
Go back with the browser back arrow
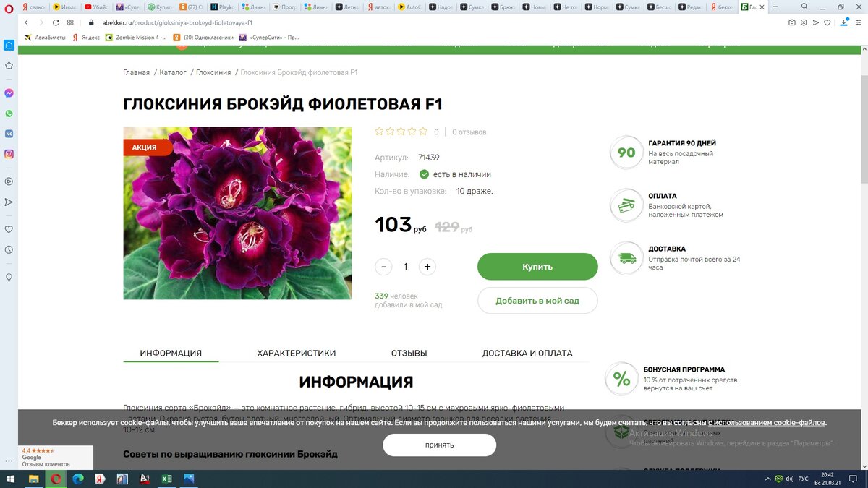(27, 22)
